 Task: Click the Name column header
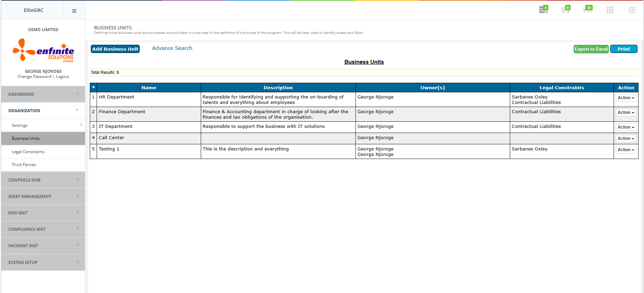coord(149,88)
